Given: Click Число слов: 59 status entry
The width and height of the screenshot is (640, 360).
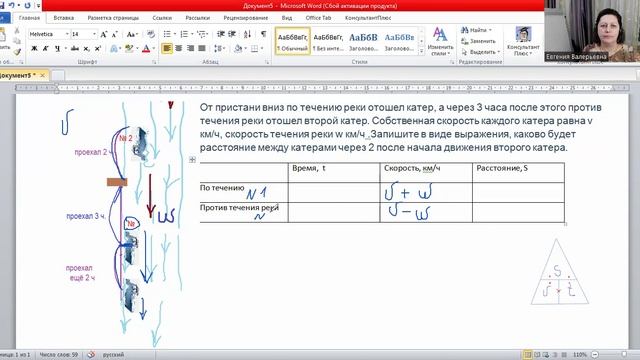Looking at the screenshot, I should (59, 355).
